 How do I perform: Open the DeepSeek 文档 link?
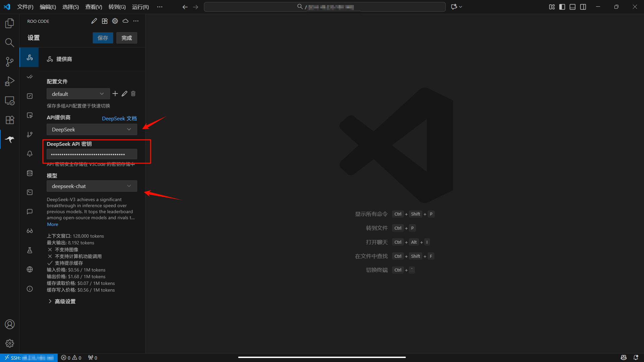[119, 118]
